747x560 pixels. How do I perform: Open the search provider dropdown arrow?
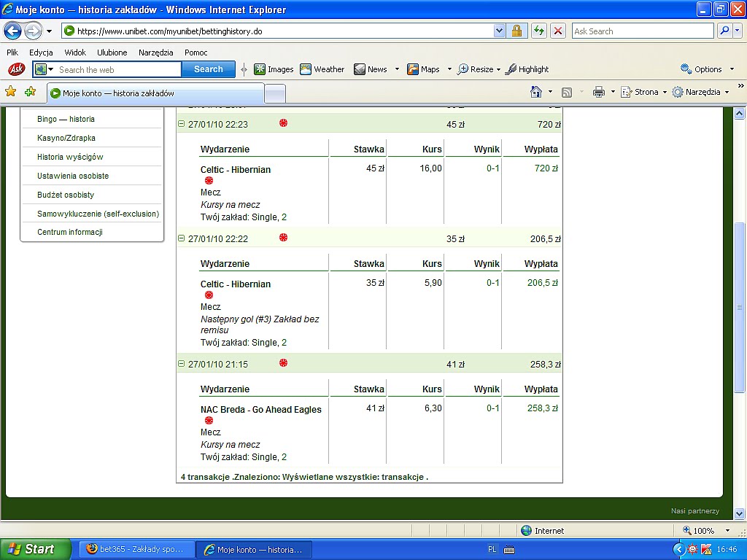tap(738, 31)
